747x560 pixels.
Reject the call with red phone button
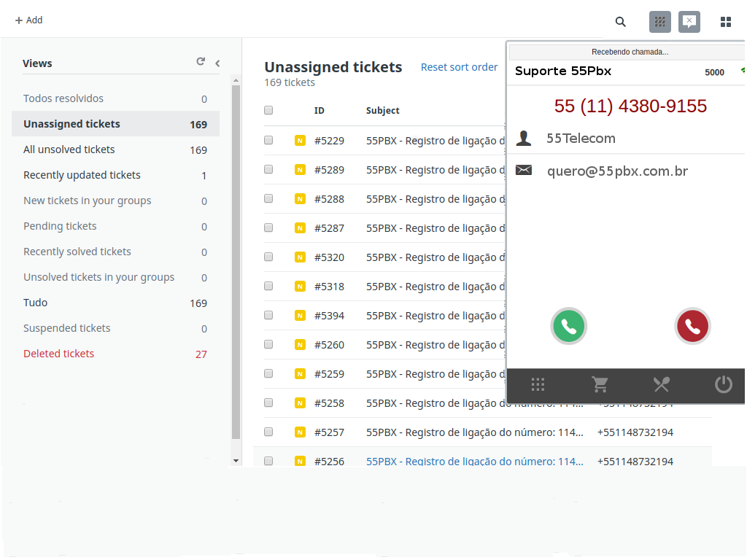click(692, 327)
